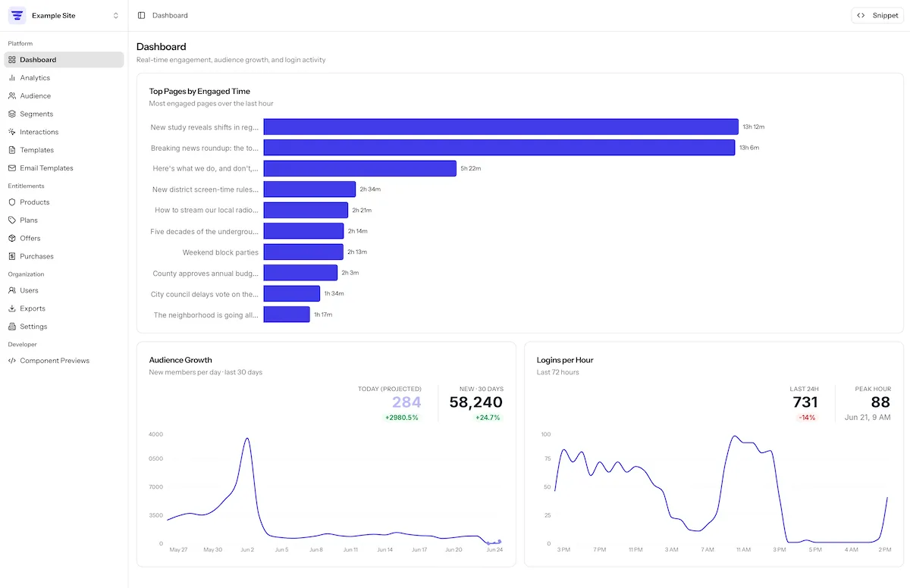Click the Audience people icon

click(x=12, y=96)
